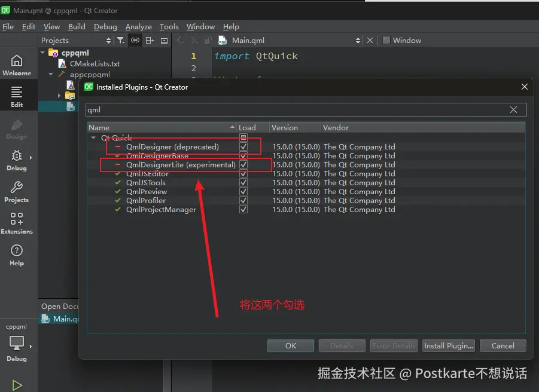Screen dimensions: 539x392
Task: Click the cppqml project folder icon
Action: (53, 53)
